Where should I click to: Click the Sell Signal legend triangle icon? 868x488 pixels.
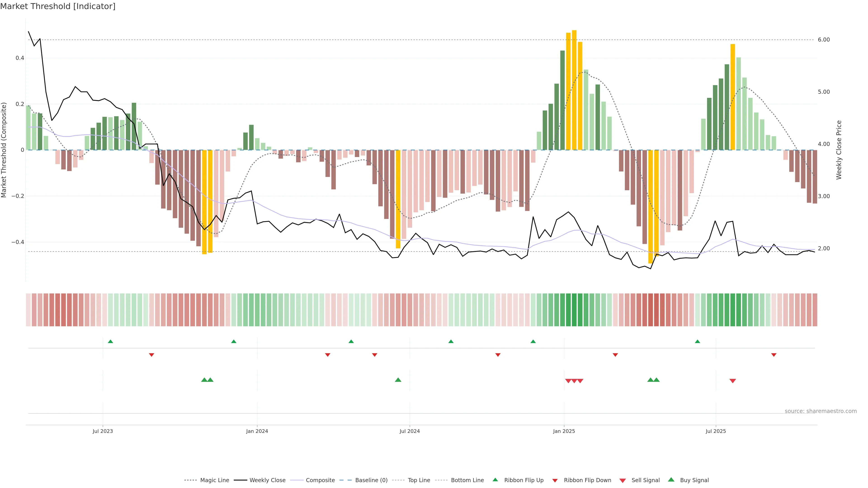pos(622,480)
